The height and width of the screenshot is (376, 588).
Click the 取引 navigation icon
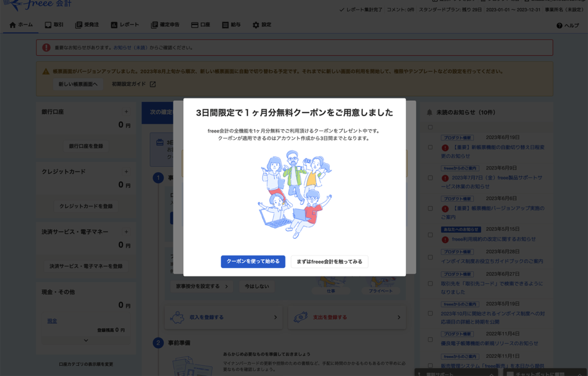(48, 25)
